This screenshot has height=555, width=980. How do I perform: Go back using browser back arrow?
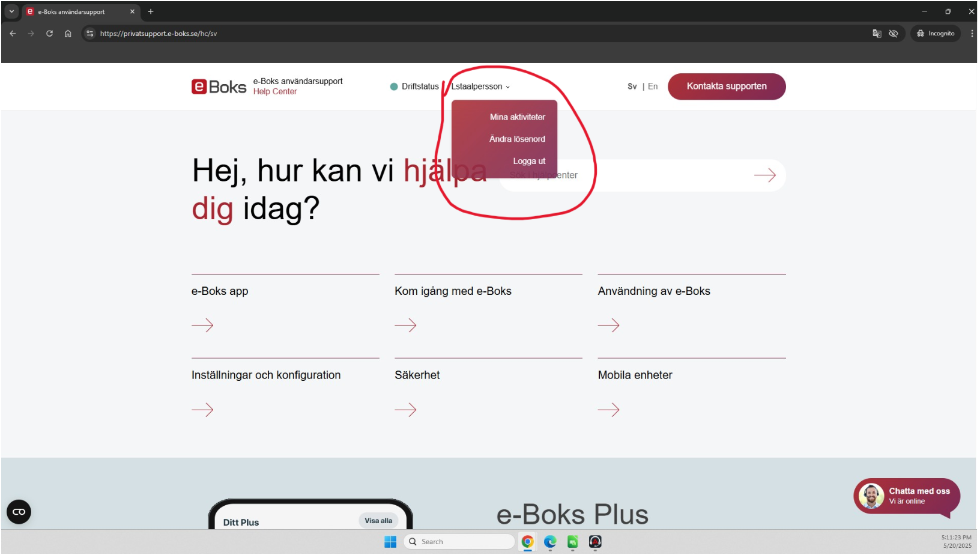click(x=13, y=34)
